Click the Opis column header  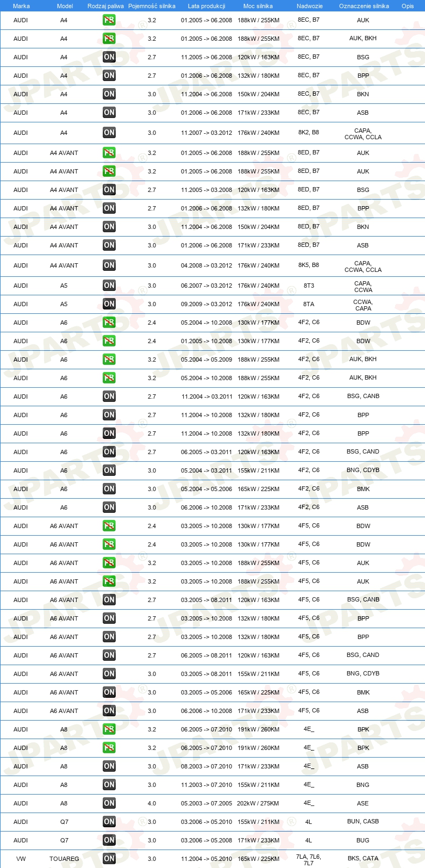click(x=408, y=6)
